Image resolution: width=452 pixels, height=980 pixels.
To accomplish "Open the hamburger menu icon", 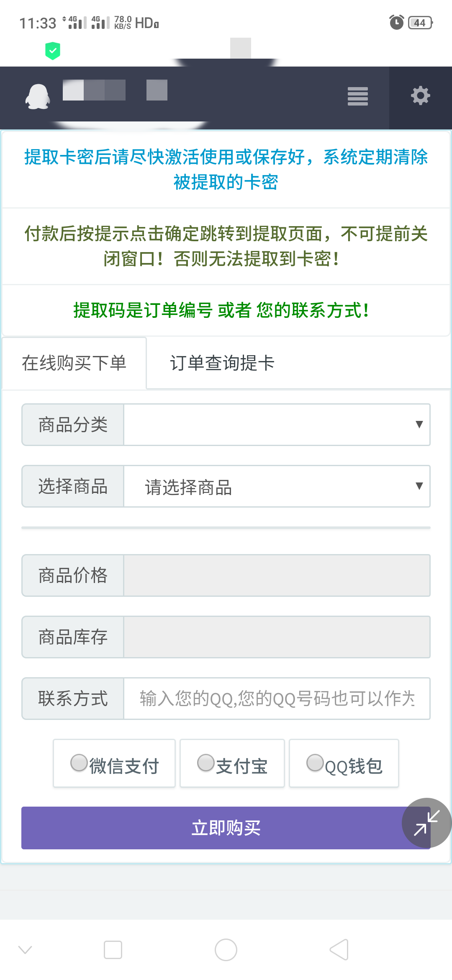I will tap(357, 96).
